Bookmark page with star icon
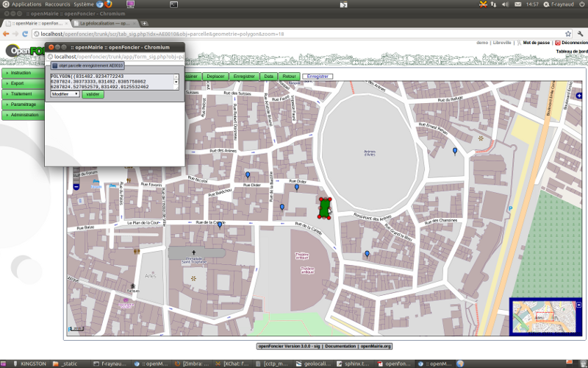The height and width of the screenshot is (368, 588). pyautogui.click(x=567, y=34)
